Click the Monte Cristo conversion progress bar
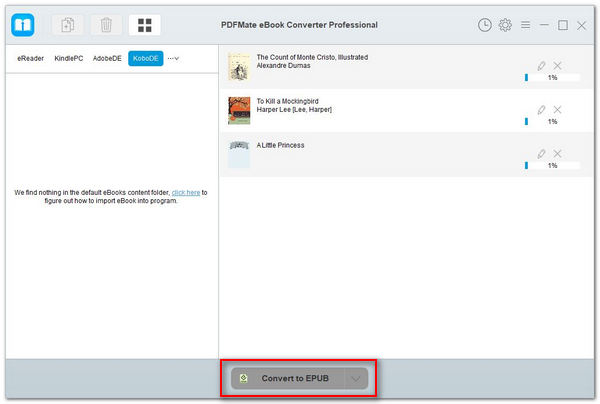 coord(553,78)
